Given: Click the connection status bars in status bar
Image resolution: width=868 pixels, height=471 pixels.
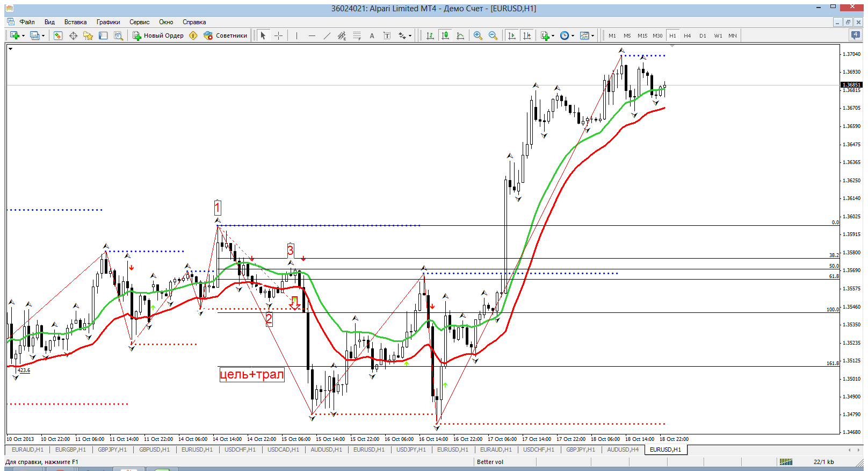Looking at the screenshot, I should [x=786, y=462].
